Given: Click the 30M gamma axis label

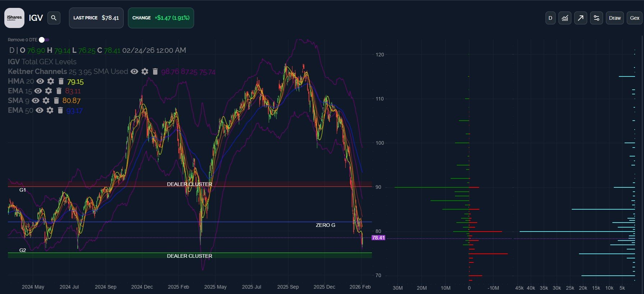Looking at the screenshot, I should [x=397, y=288].
